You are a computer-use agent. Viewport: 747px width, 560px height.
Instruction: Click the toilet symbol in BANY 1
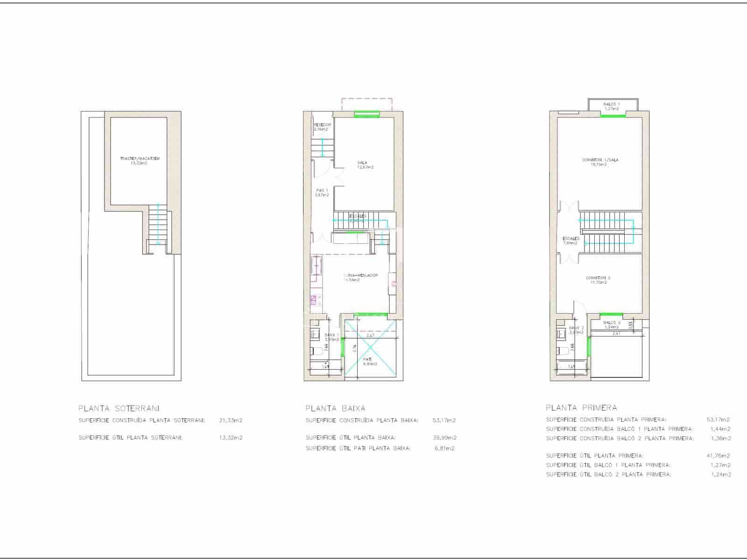(x=314, y=352)
